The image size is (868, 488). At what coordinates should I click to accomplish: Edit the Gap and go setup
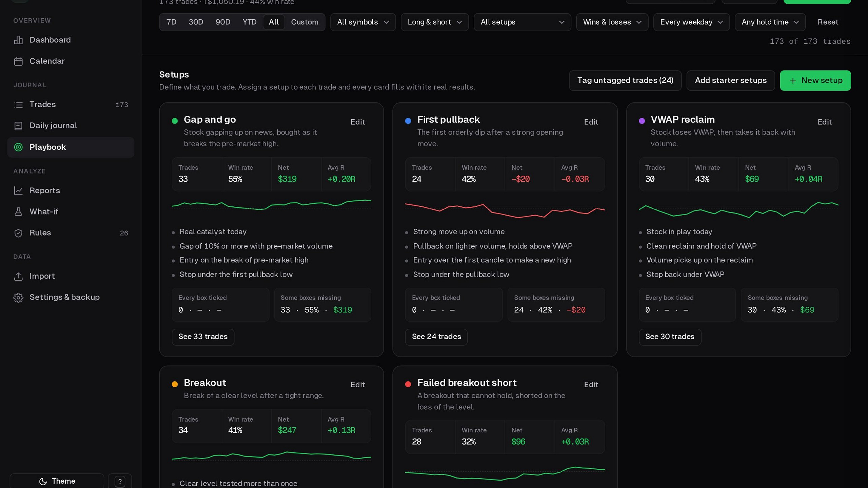[357, 122]
